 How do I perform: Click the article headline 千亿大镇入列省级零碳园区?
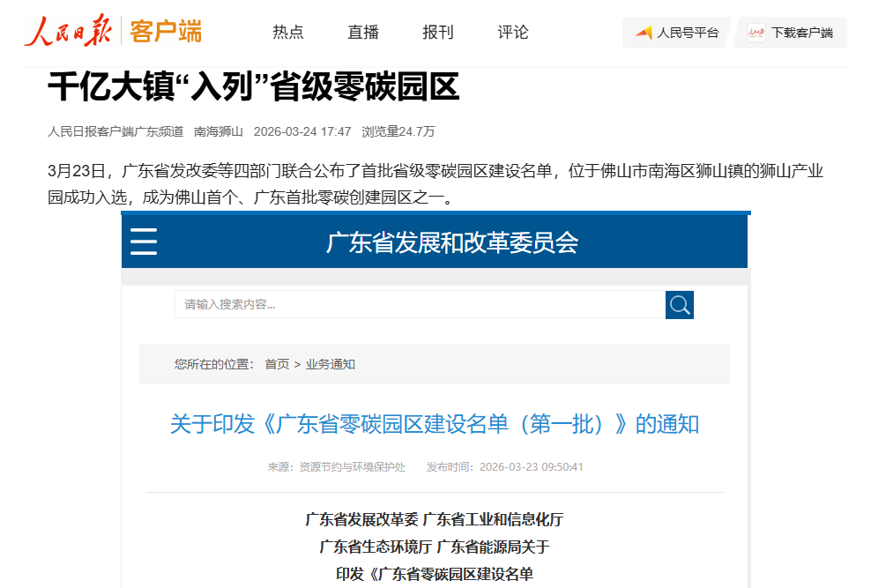(254, 88)
